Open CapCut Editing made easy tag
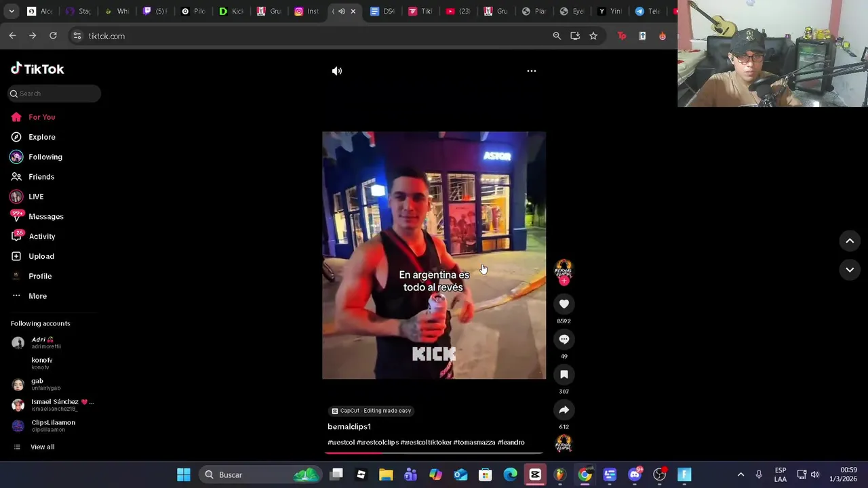This screenshot has height=488, width=868. 371,411
